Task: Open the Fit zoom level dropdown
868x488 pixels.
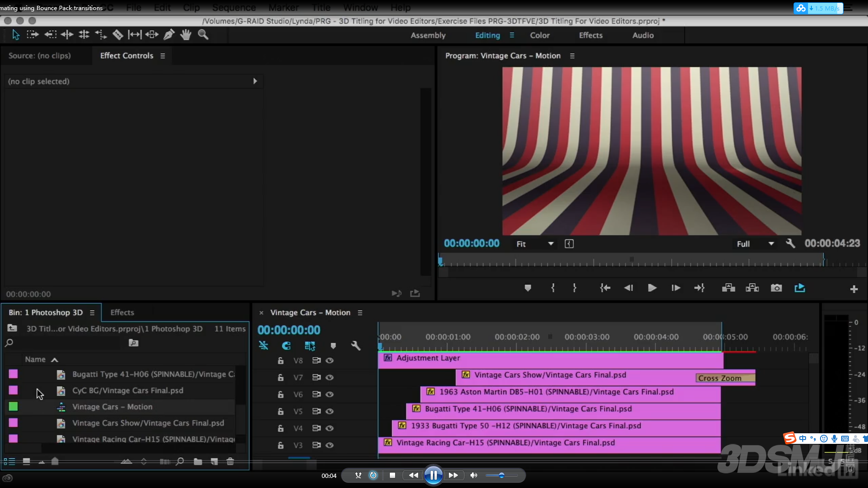Action: coord(534,244)
